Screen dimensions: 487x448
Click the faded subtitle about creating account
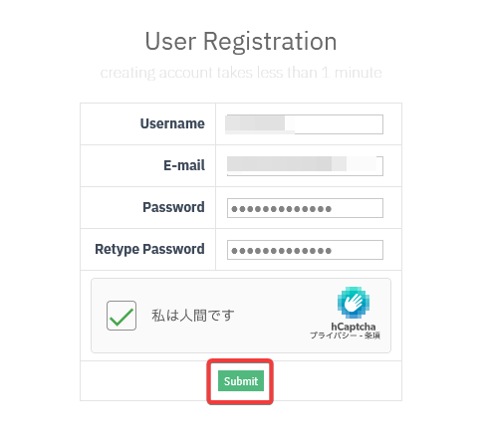coord(241,73)
